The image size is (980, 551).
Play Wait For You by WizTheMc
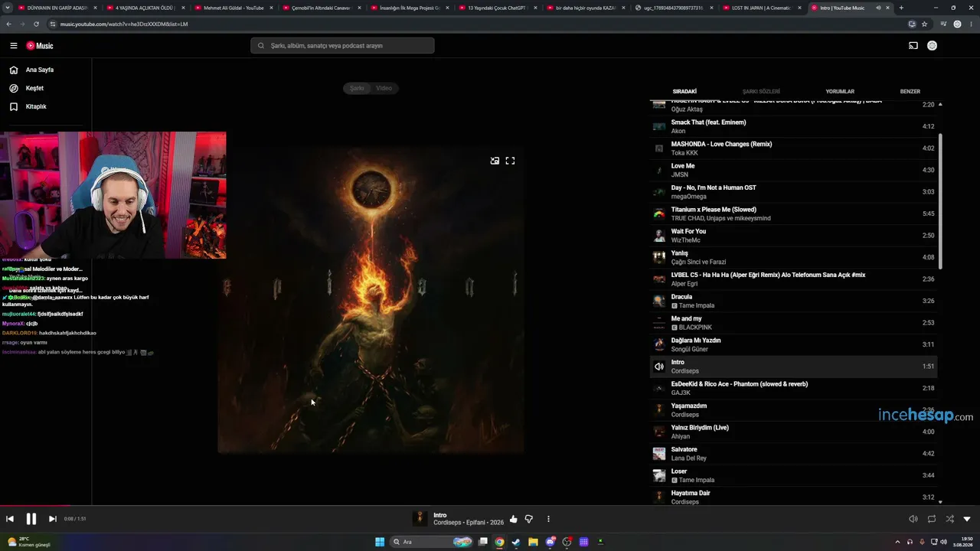pyautogui.click(x=793, y=236)
